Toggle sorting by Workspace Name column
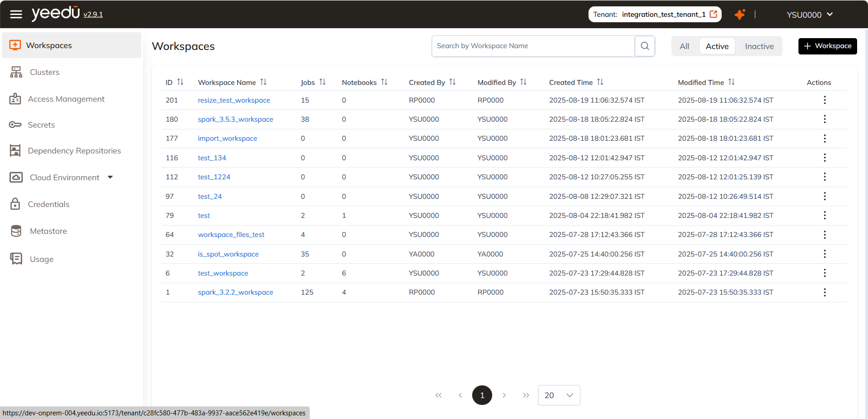 click(264, 82)
